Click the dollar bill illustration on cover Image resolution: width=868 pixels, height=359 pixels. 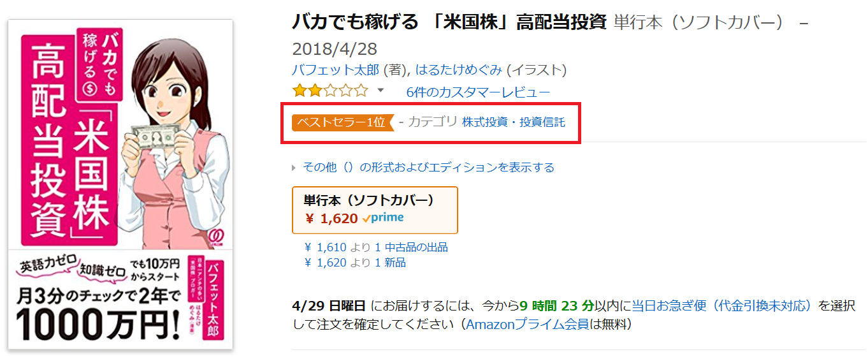click(157, 136)
